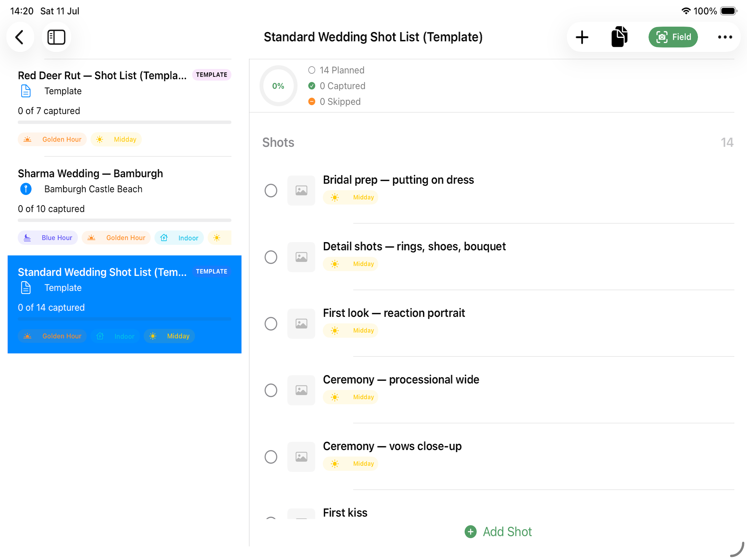Tap document icon under Standard Wedding list

pos(26,288)
